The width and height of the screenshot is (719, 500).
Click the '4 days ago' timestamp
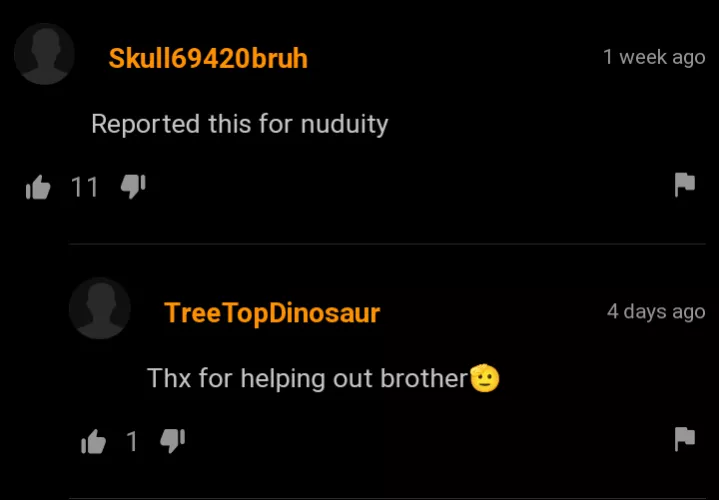coord(656,312)
